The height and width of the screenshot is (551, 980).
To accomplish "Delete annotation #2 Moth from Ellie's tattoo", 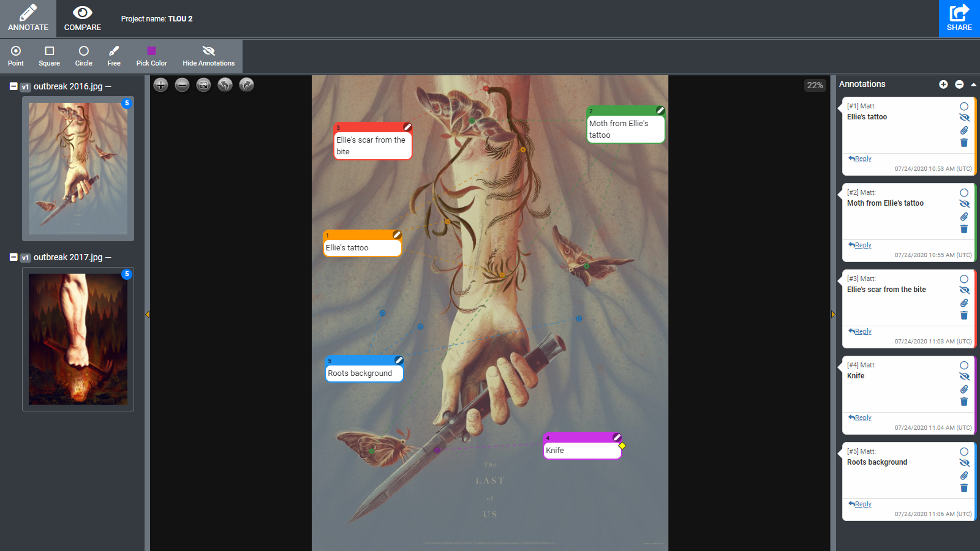I will (x=964, y=229).
